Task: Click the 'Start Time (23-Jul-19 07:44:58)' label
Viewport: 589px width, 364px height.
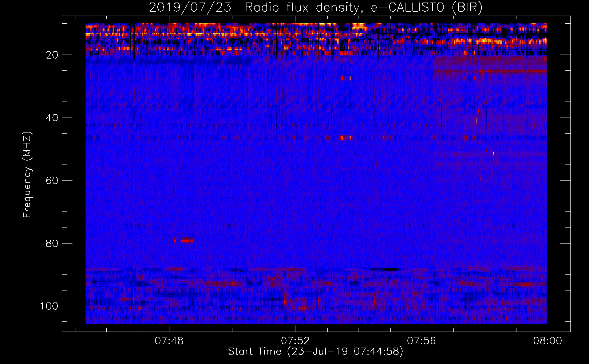Action: [x=316, y=352]
